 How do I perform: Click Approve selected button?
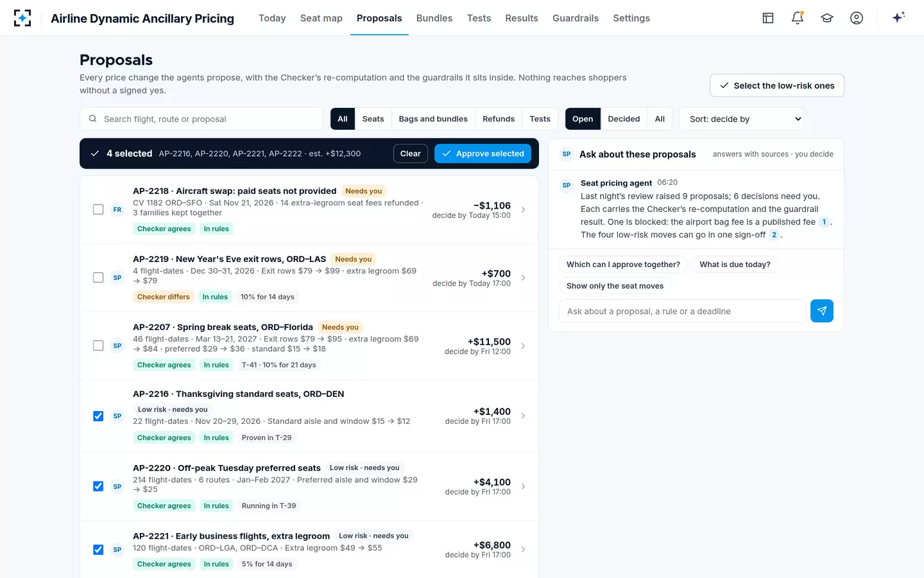[483, 153]
